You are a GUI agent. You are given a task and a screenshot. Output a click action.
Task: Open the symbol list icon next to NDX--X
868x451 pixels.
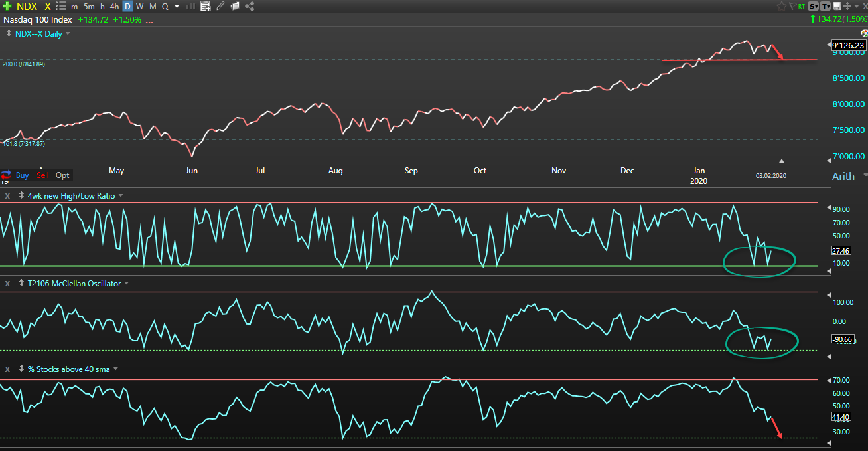61,6
